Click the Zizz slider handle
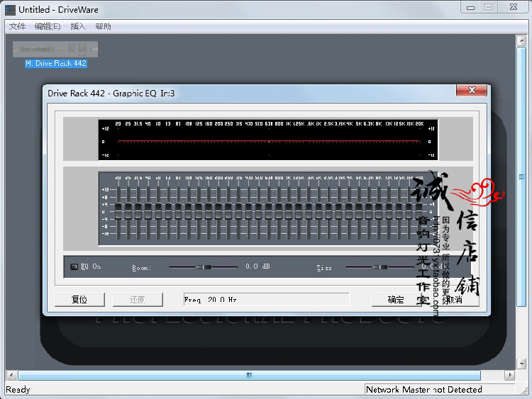 coord(380,267)
